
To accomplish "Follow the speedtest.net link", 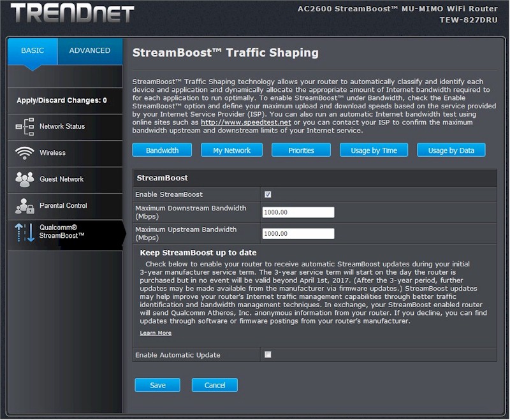I will (246, 122).
